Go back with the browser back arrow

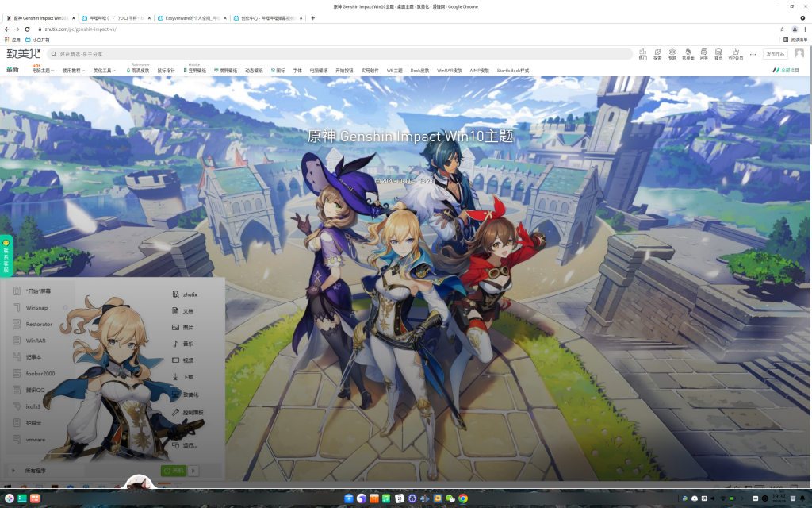coord(6,29)
